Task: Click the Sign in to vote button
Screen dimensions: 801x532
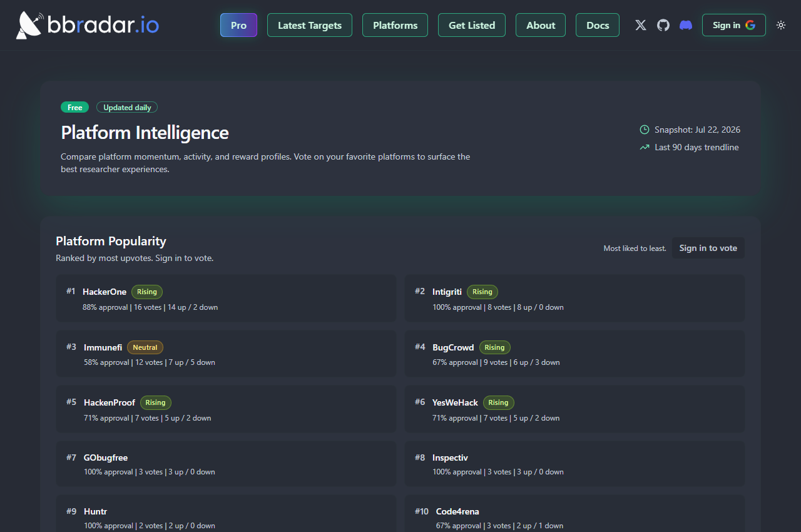Action: click(x=708, y=248)
